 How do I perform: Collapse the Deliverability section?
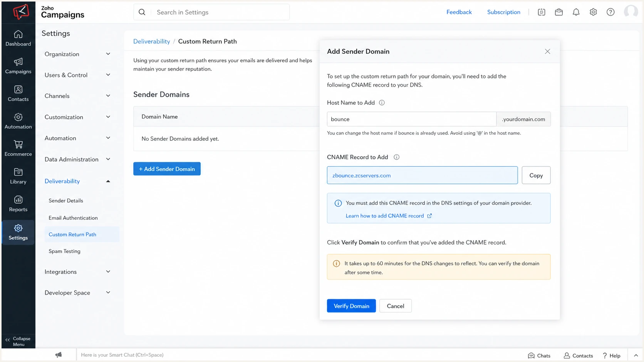tap(77, 181)
